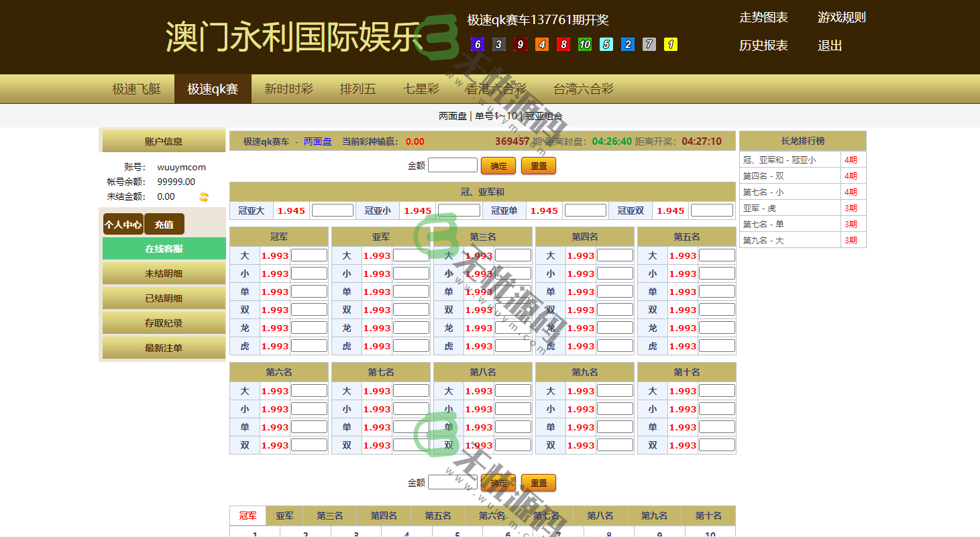Click the gray number 7 lottery ball
Image resolution: width=980 pixels, height=537 pixels.
coord(649,44)
